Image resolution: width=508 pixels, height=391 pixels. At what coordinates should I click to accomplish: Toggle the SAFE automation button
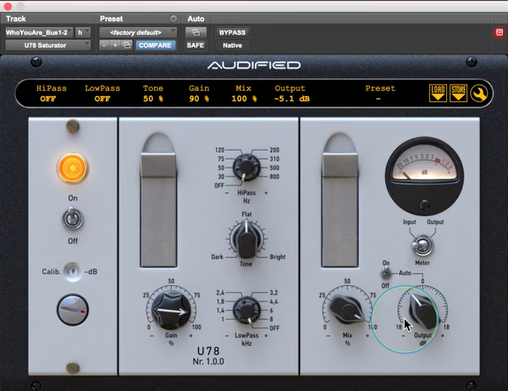tap(195, 45)
